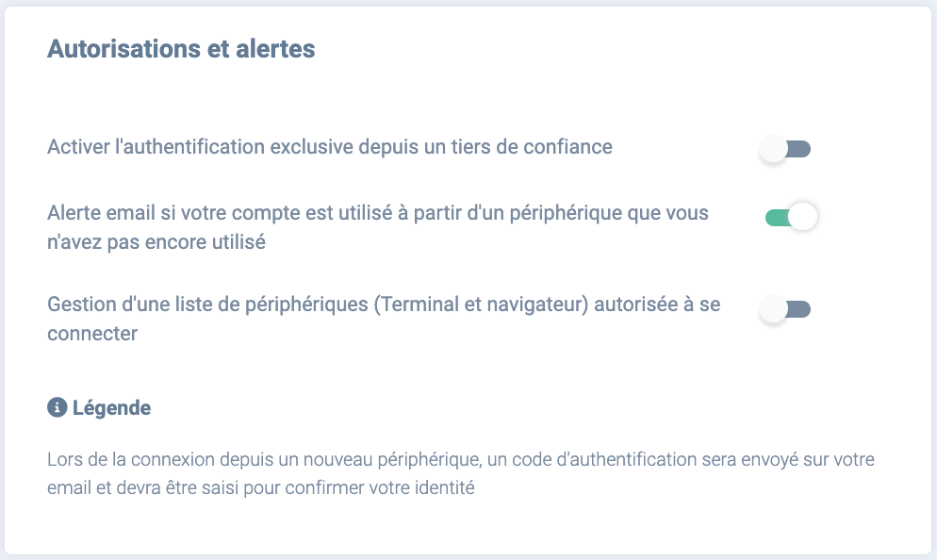Viewport: 937px width, 560px height.
Task: Click the "Activer l'authentification exclusive" label
Action: [330, 147]
